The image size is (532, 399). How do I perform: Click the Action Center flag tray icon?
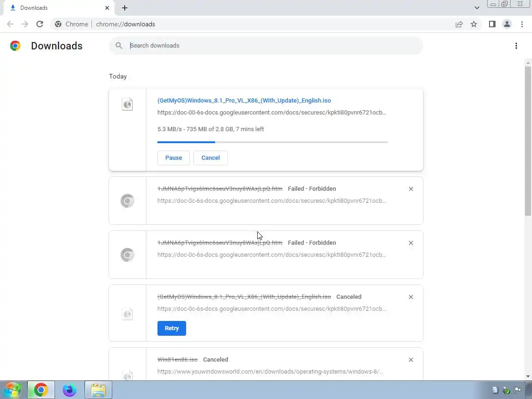[x=517, y=390]
